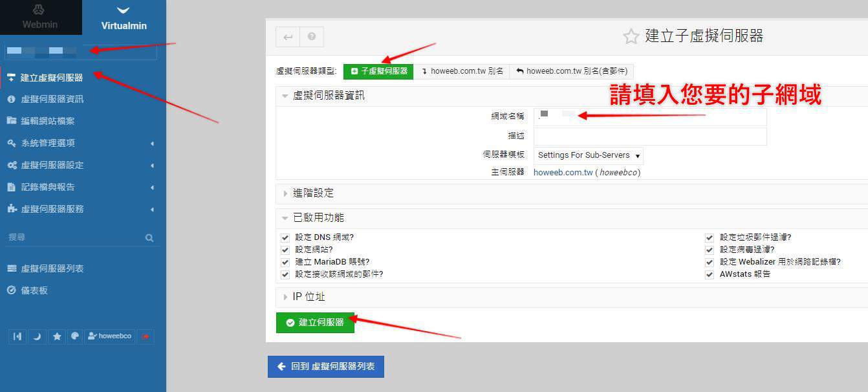Image resolution: width=868 pixels, height=392 pixels.
Task: Switch to the Webmin tab
Action: [x=40, y=17]
